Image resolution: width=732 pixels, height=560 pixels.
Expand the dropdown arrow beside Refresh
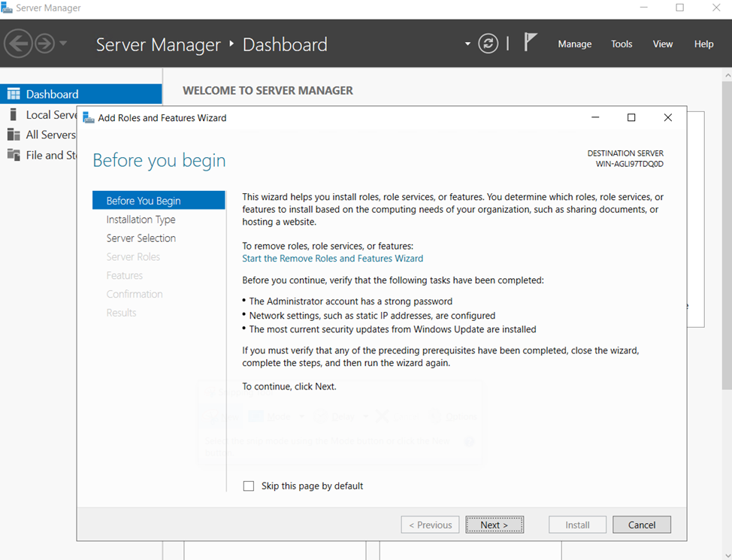point(467,44)
